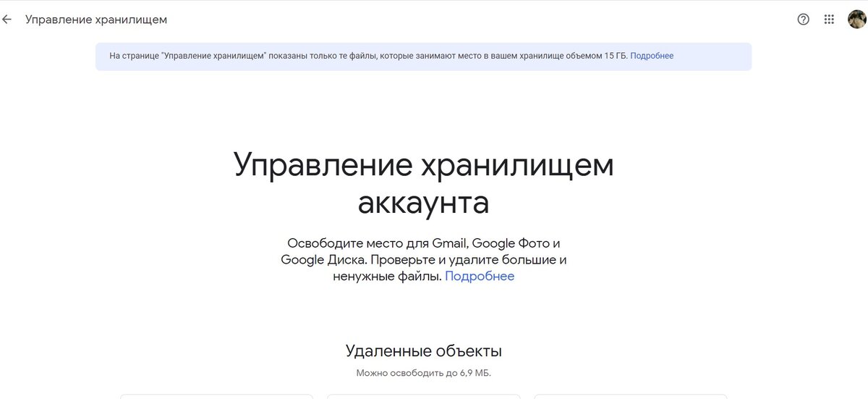The image size is (868, 399).
Task: Select text Можно освободить до 6,9 МБ.
Action: (424, 374)
